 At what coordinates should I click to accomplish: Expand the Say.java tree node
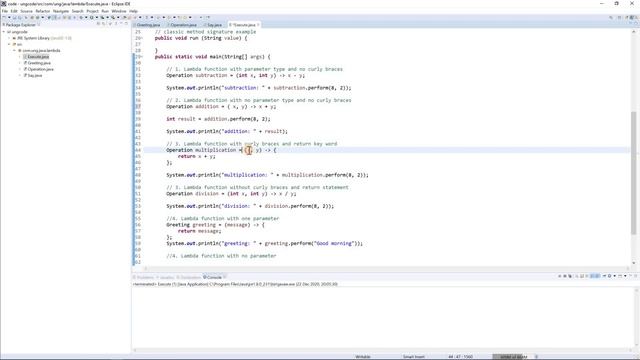click(20, 76)
